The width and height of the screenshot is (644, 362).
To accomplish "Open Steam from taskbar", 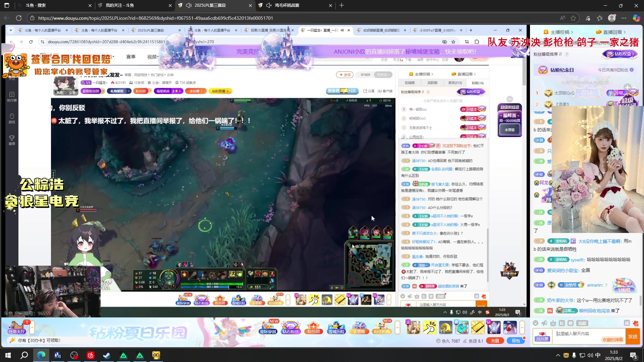I will tap(107, 355).
